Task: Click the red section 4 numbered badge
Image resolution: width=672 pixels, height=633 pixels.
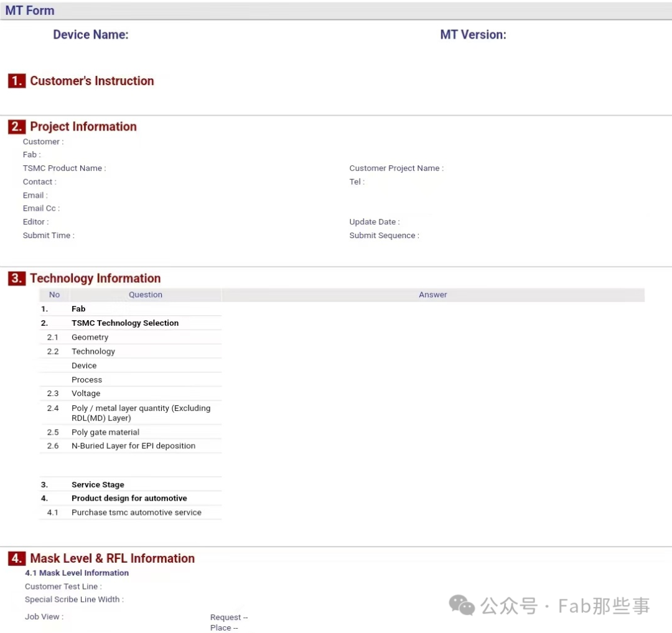Action: [x=16, y=558]
